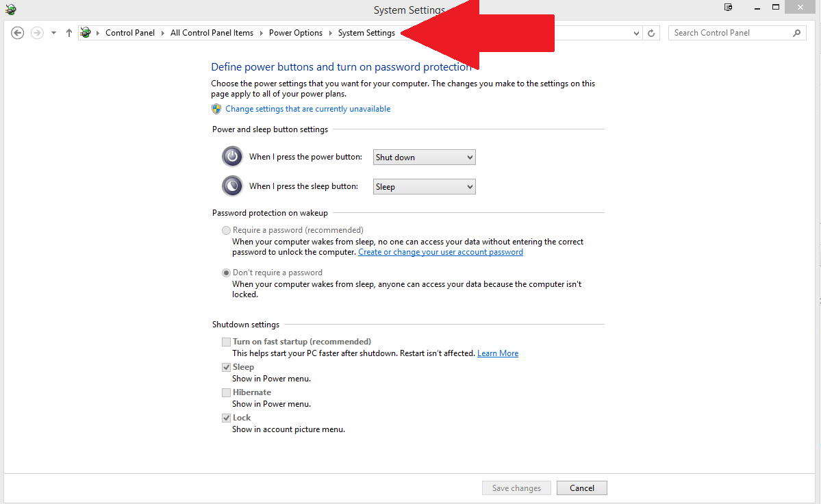Minimize the System Settings window

coord(757,8)
